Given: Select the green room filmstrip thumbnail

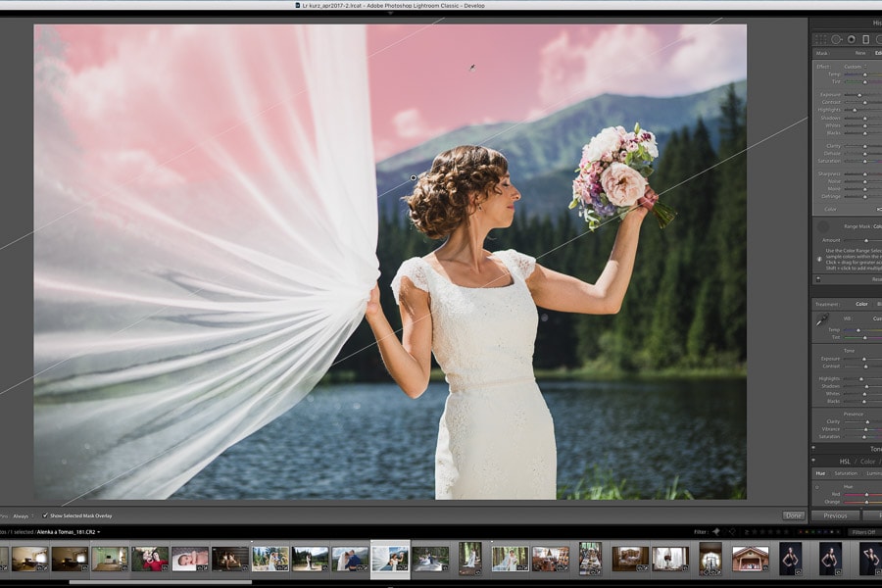Looking at the screenshot, I should [110, 560].
